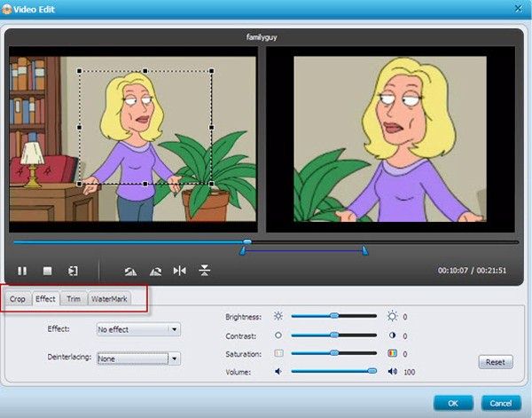Click the high saturation color icon
This screenshot has width=532, height=418.
pos(392,353)
